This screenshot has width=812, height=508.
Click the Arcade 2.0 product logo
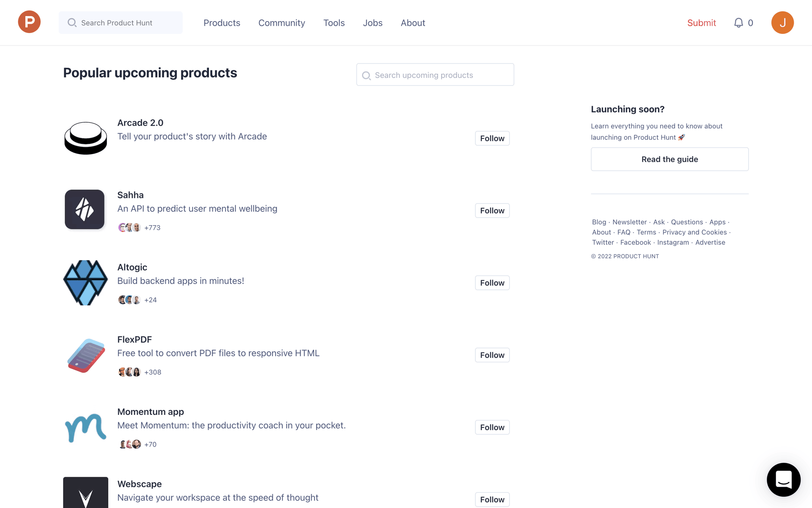coord(85,138)
